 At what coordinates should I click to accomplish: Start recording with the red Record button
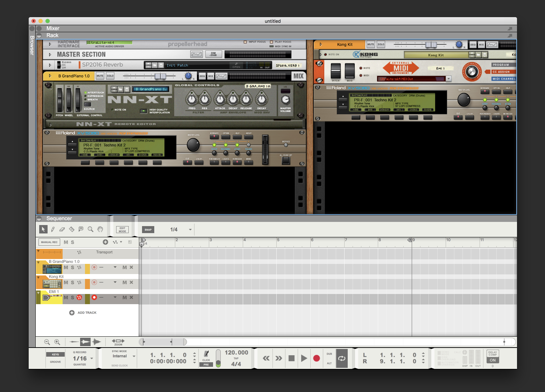tap(317, 358)
